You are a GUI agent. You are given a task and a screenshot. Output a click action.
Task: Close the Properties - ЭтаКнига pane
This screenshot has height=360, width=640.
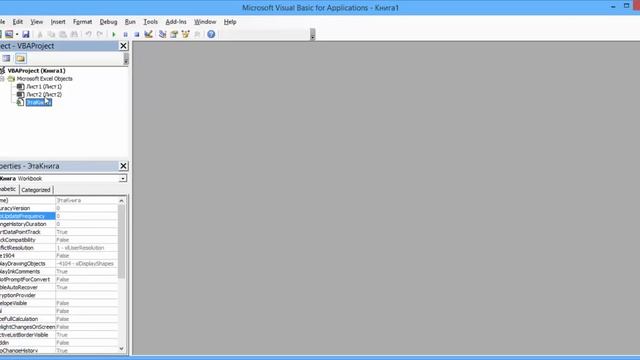[123, 166]
